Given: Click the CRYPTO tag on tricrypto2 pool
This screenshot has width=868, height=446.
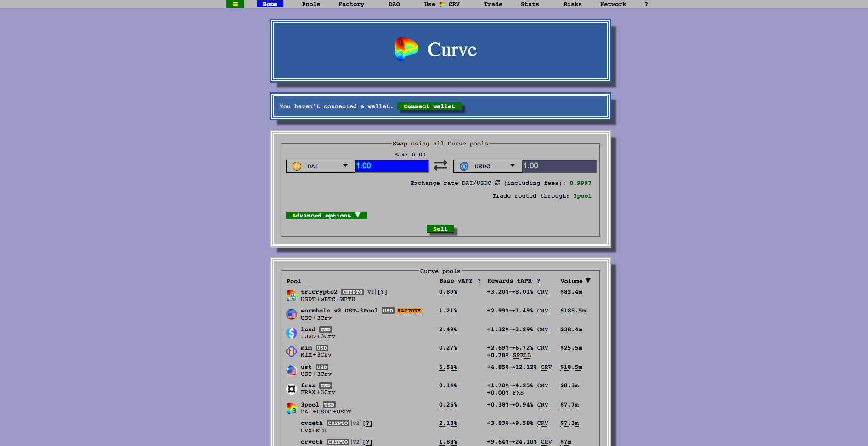Looking at the screenshot, I should [x=352, y=292].
